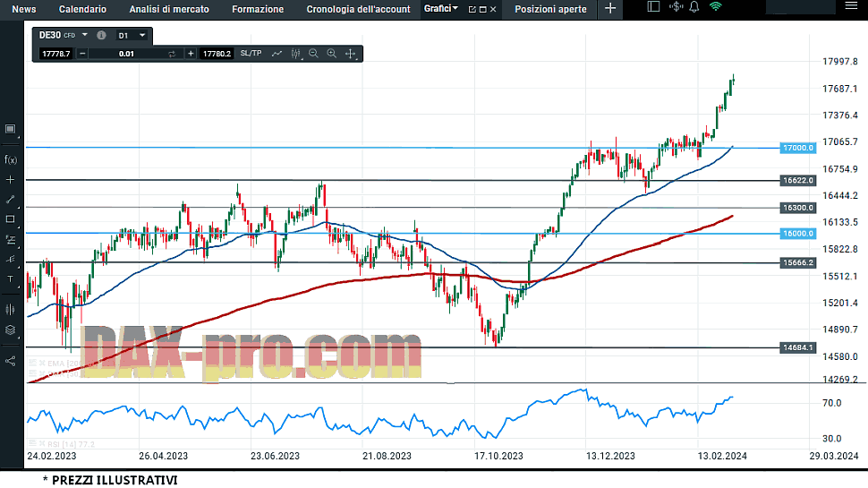This screenshot has height=488, width=868.
Task: Open the Analisi di mercato tab
Action: coord(169,10)
